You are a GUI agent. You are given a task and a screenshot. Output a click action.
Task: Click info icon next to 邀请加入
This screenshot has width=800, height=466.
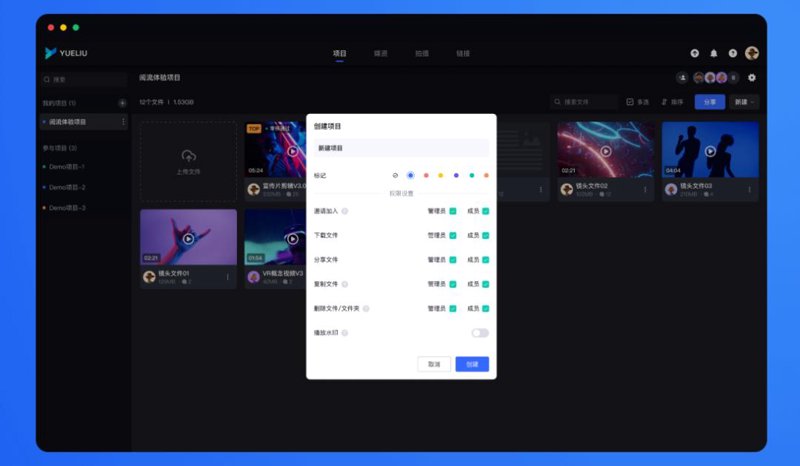point(345,211)
